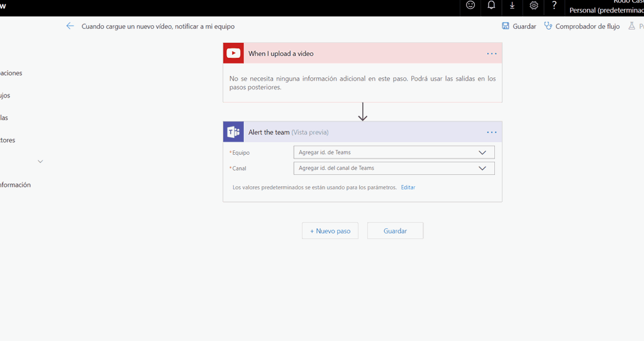Click the Editar link

pos(408,187)
